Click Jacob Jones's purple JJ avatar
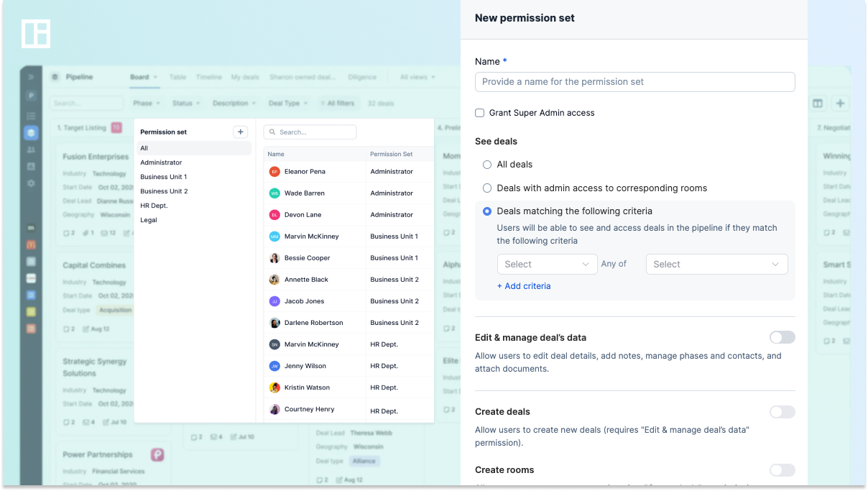 (x=274, y=301)
